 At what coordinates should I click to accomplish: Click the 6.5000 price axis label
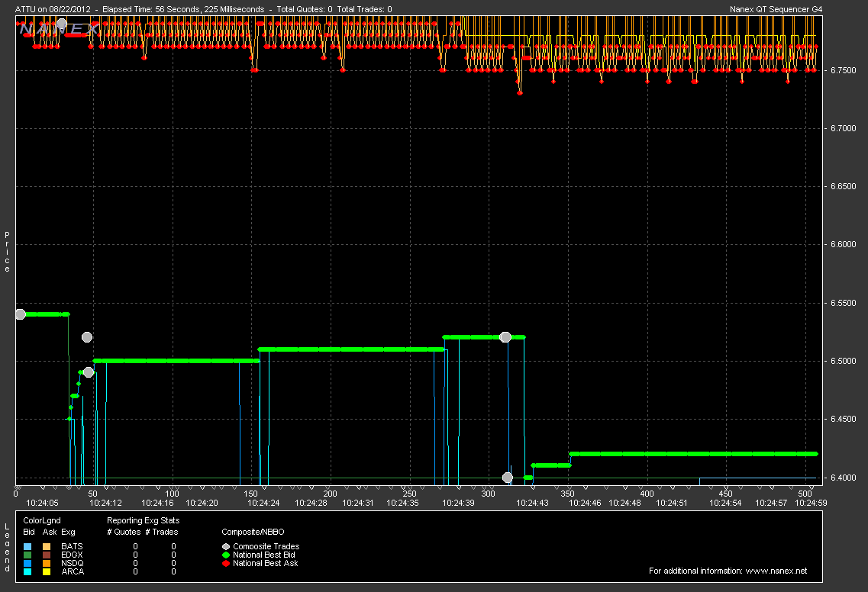point(843,362)
